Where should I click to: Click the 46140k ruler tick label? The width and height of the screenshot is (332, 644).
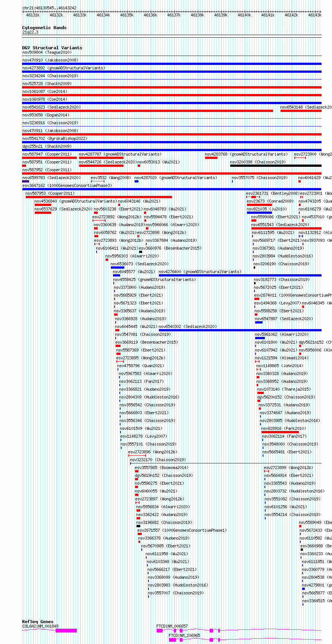tap(244, 15)
